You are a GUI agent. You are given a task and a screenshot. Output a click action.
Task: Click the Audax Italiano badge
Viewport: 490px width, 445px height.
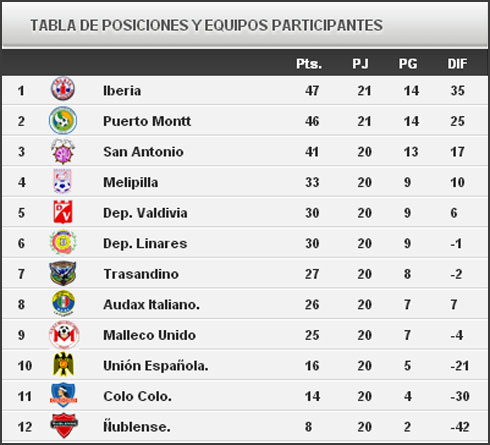pos(63,303)
